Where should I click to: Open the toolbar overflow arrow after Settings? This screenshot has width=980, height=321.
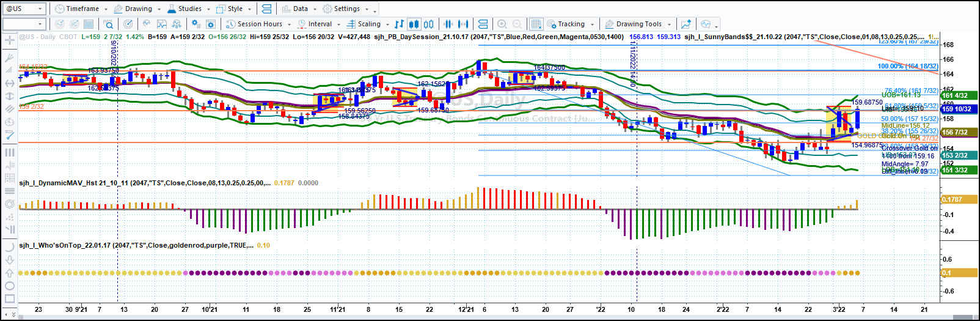[375, 10]
